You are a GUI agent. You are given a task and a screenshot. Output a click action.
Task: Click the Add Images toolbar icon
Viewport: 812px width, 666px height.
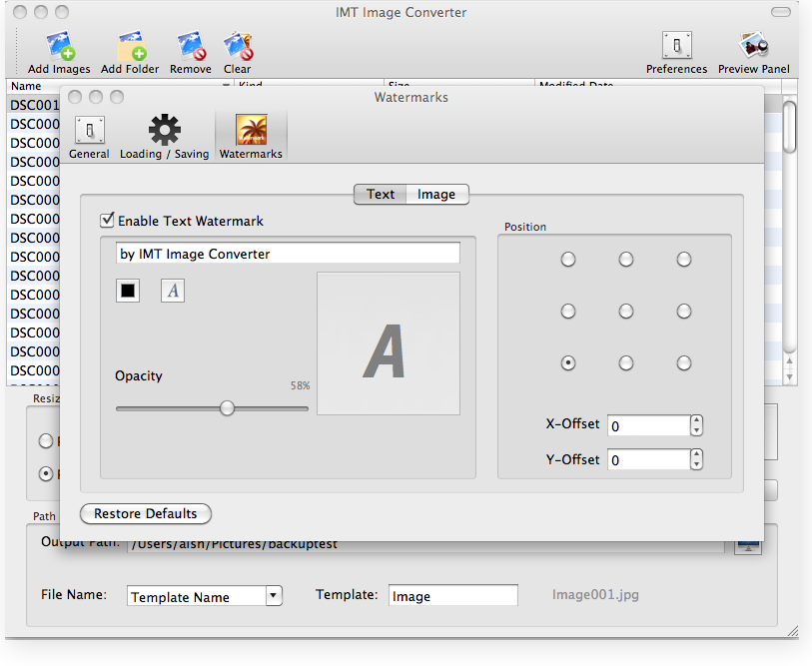(59, 52)
